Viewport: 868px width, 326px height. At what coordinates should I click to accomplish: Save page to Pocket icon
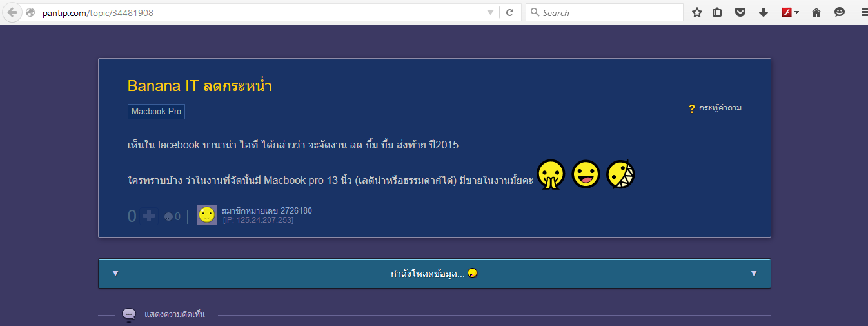click(x=741, y=12)
